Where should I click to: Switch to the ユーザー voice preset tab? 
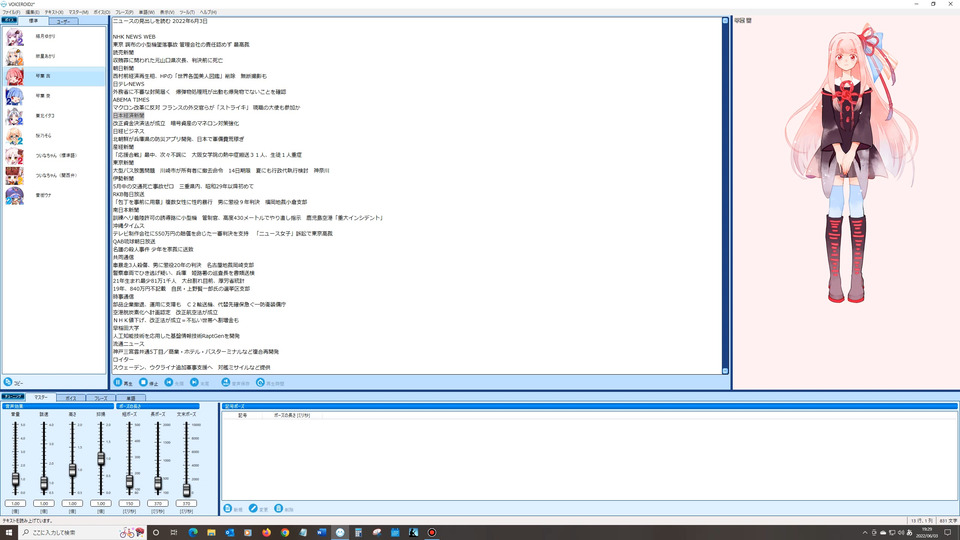tap(63, 21)
